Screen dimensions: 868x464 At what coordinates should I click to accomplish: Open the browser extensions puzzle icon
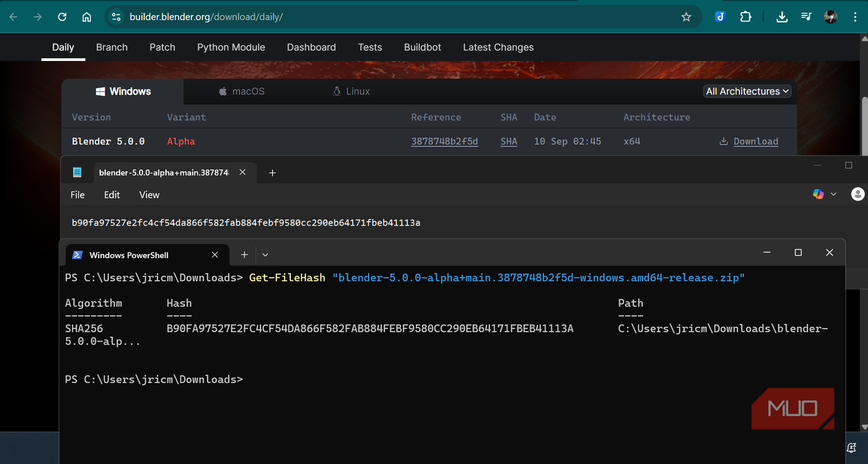click(x=745, y=17)
